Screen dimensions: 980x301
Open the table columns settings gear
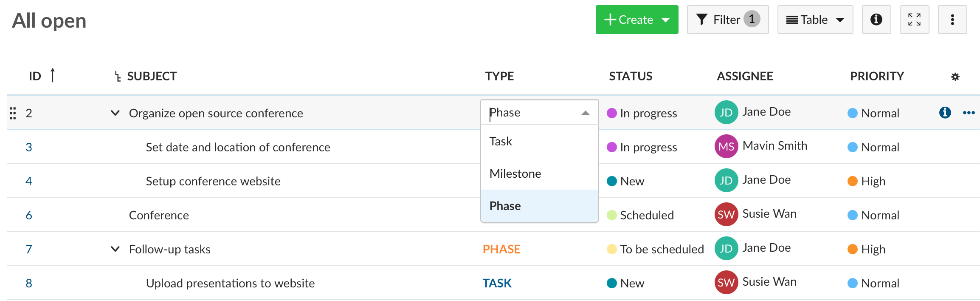click(955, 77)
